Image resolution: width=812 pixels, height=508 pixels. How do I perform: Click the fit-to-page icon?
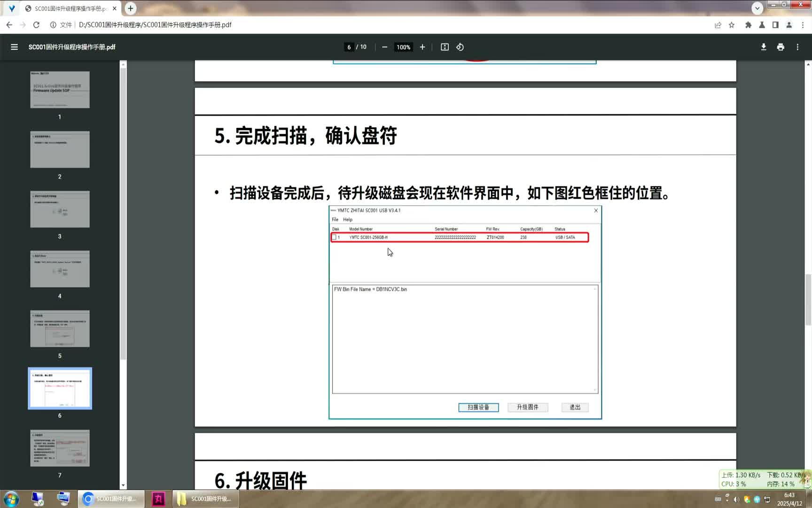click(x=445, y=47)
